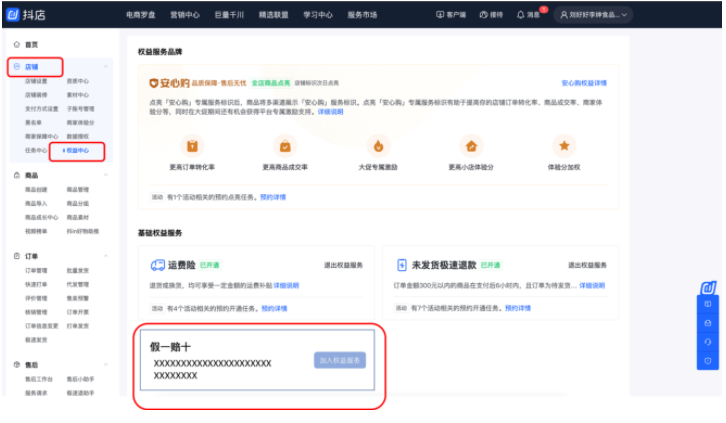Click the 体验分加权 star icon
Screen dimensions: 726x423
[564, 145]
